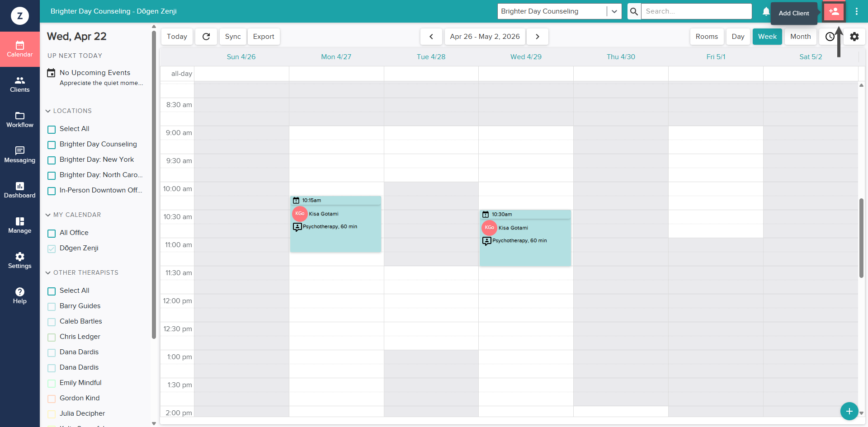Click the Mon 4/27 column header

tap(336, 57)
